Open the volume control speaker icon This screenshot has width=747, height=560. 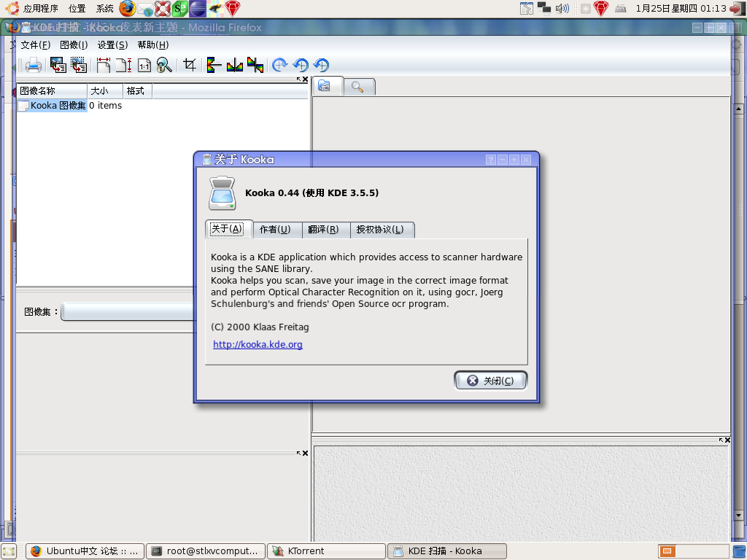click(562, 8)
